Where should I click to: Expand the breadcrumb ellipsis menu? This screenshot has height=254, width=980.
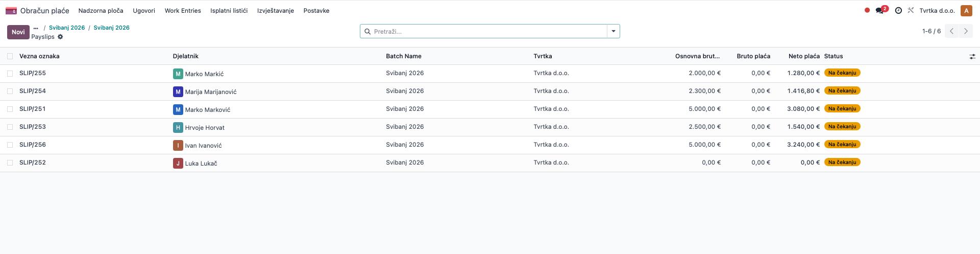coord(36,28)
